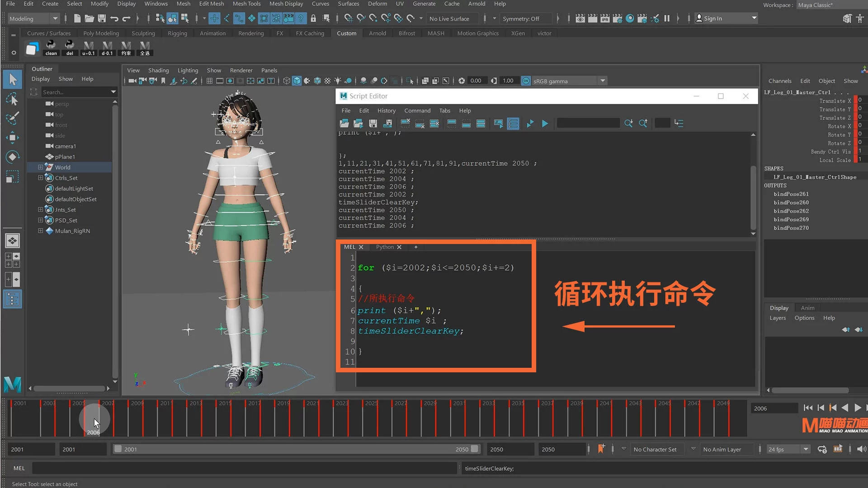Execute selected script in Script Editor

pos(545,123)
